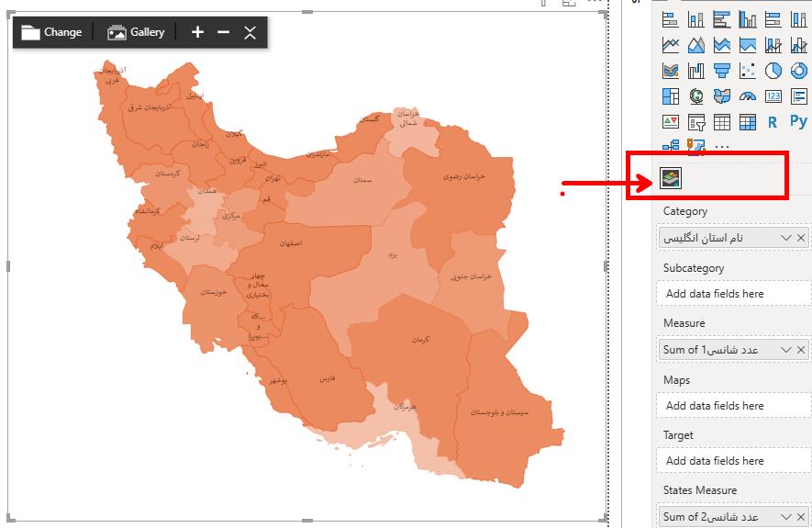Click the Change map button

tap(51, 32)
